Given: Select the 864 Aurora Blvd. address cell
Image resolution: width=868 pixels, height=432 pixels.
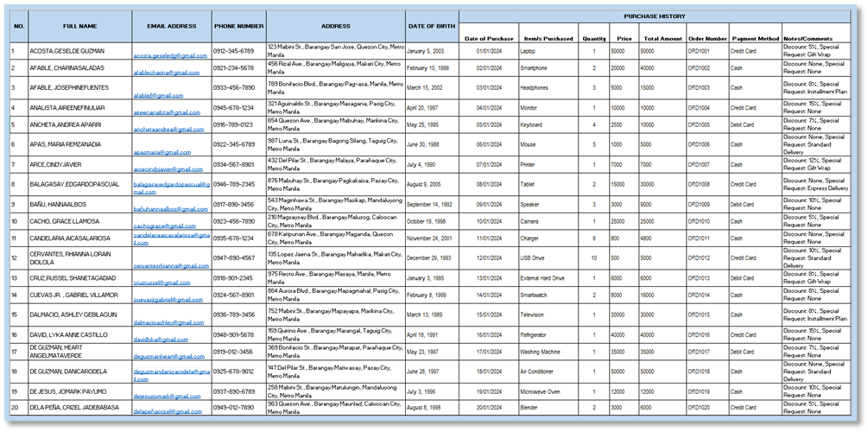Looking at the screenshot, I should (335, 295).
